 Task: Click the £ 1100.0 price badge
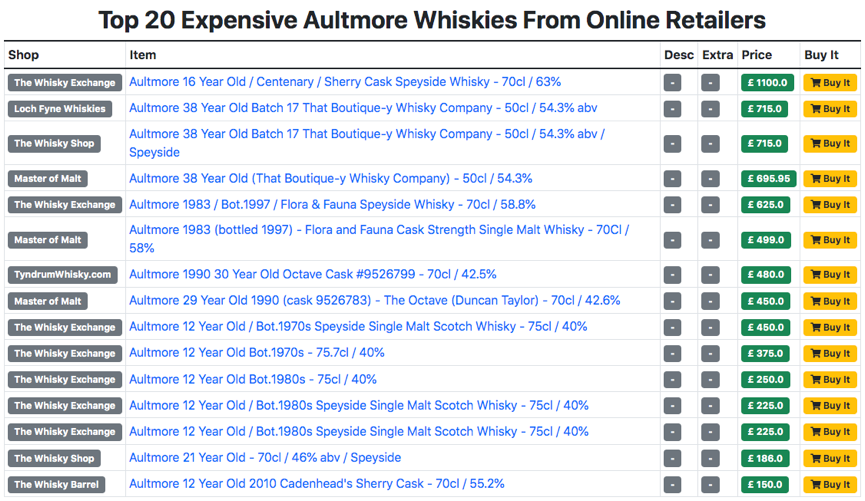coord(767,83)
